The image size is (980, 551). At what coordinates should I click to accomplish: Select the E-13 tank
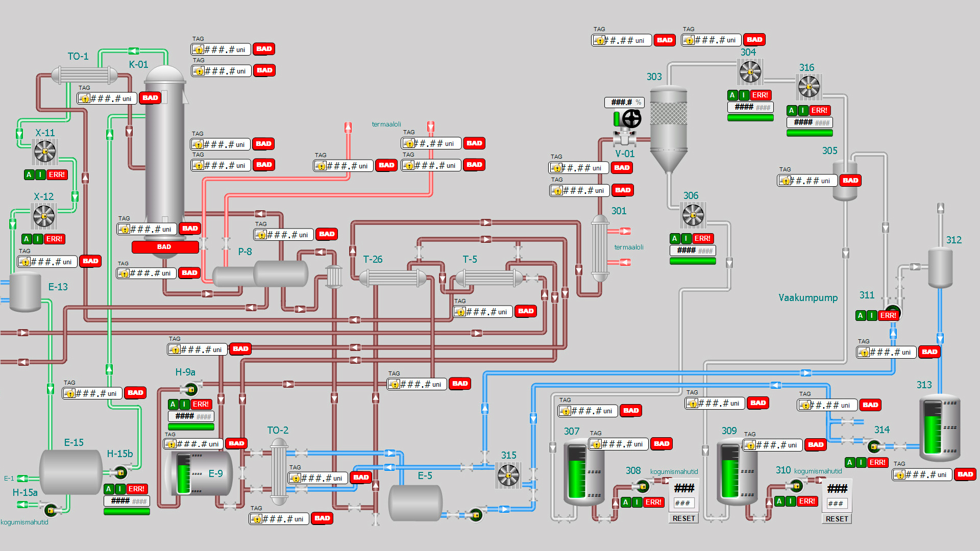[26, 292]
